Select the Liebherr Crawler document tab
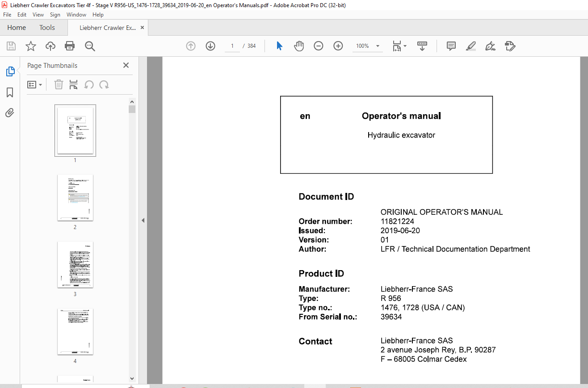Image resolution: width=588 pixels, height=388 pixels. [x=108, y=28]
